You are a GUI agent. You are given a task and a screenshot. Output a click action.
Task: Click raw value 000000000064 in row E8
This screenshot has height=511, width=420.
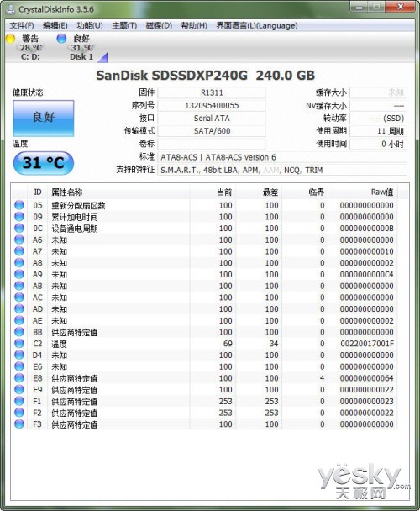point(367,378)
